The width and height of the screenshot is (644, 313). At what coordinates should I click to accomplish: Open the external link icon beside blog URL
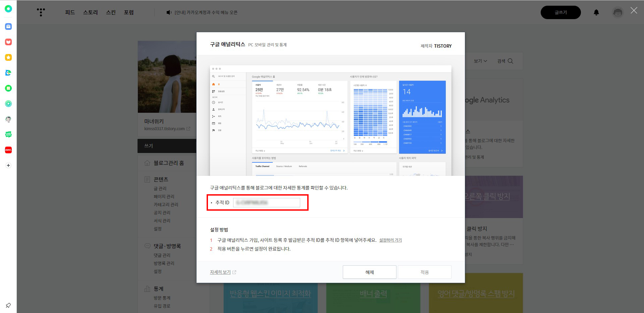pyautogui.click(x=189, y=129)
